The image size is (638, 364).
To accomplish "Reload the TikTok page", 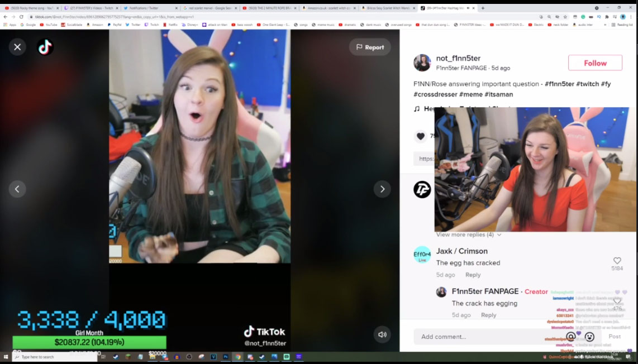I will pos(21,17).
